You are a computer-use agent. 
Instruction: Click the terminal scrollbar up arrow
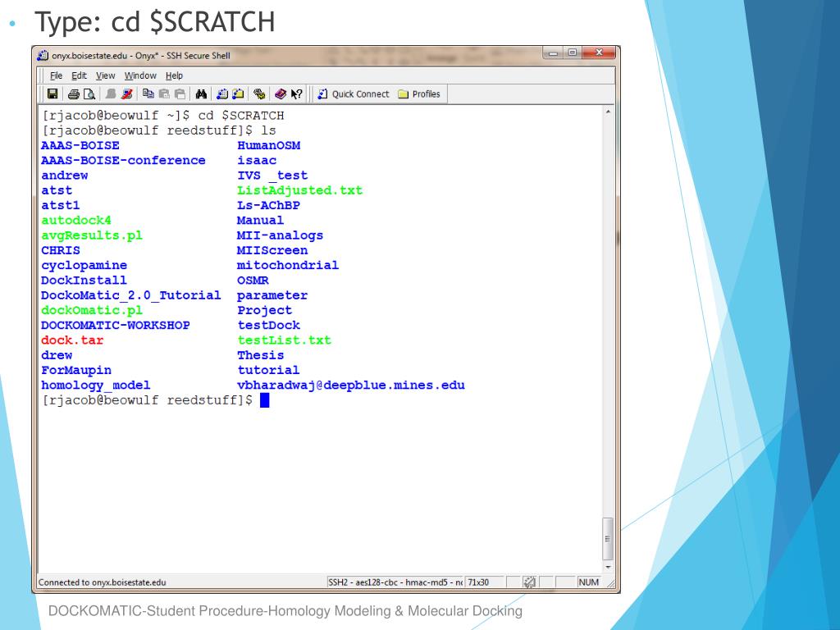point(608,111)
